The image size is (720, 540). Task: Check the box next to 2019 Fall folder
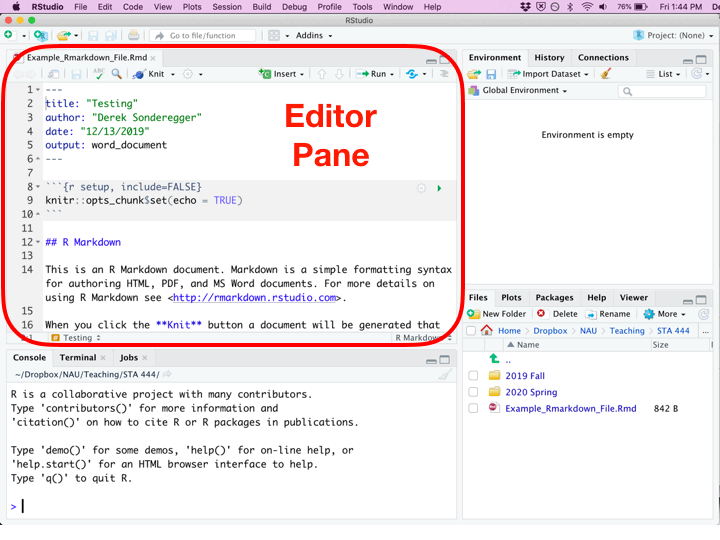(x=473, y=376)
